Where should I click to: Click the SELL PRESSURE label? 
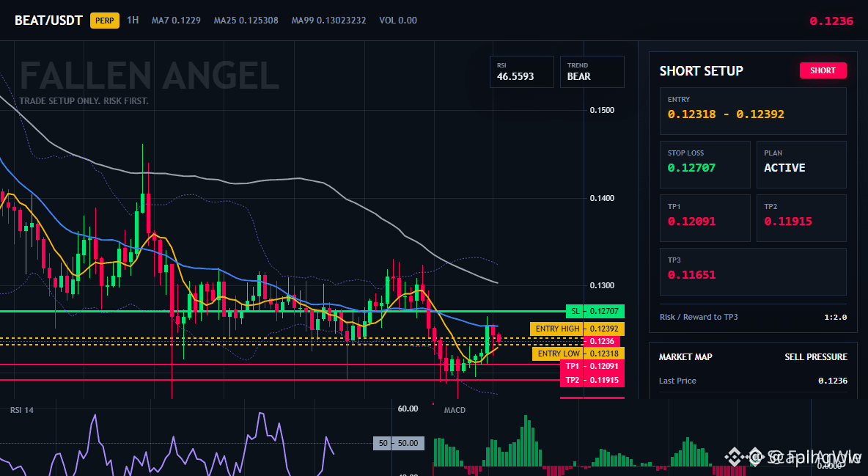(816, 357)
